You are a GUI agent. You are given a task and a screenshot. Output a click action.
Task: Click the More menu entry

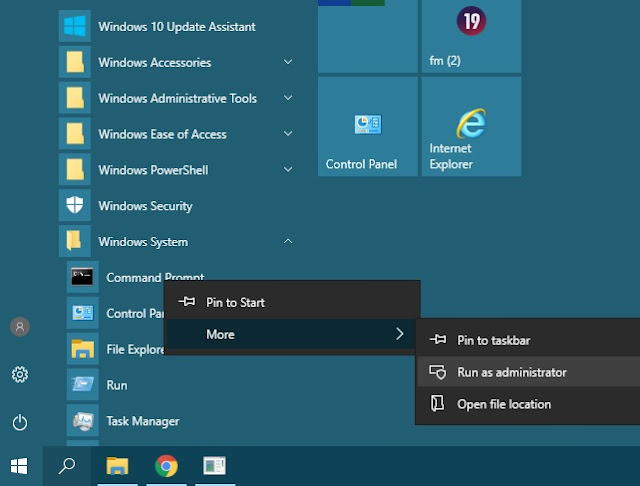[292, 334]
